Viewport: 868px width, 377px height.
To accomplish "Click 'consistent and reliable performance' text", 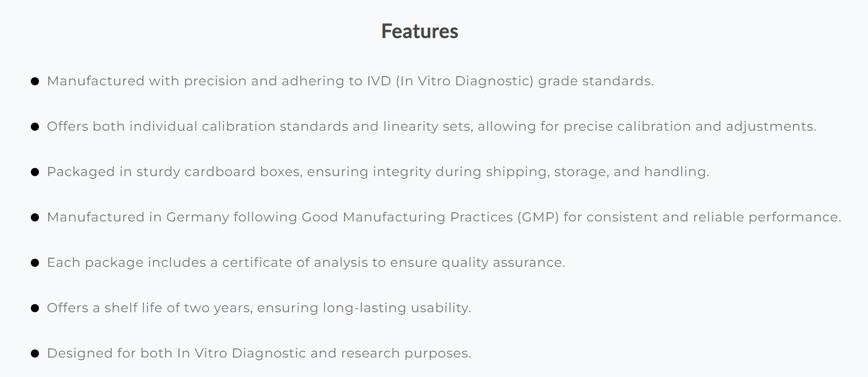I will (712, 217).
